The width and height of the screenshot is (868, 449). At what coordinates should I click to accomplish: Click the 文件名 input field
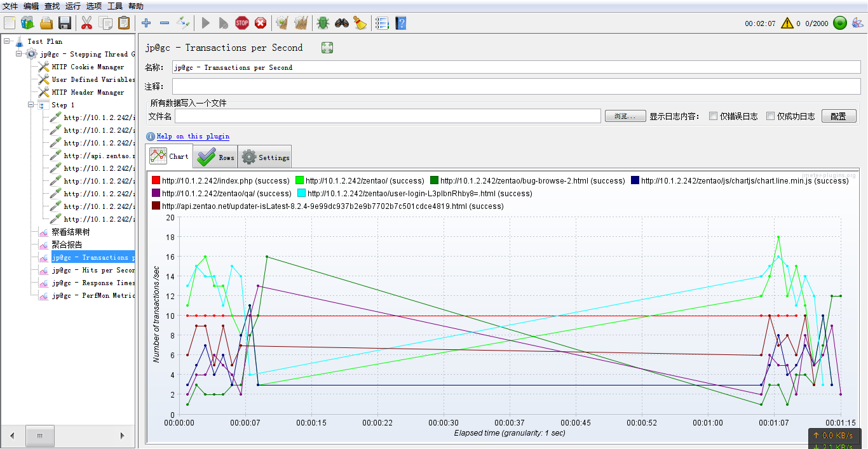[x=388, y=116]
